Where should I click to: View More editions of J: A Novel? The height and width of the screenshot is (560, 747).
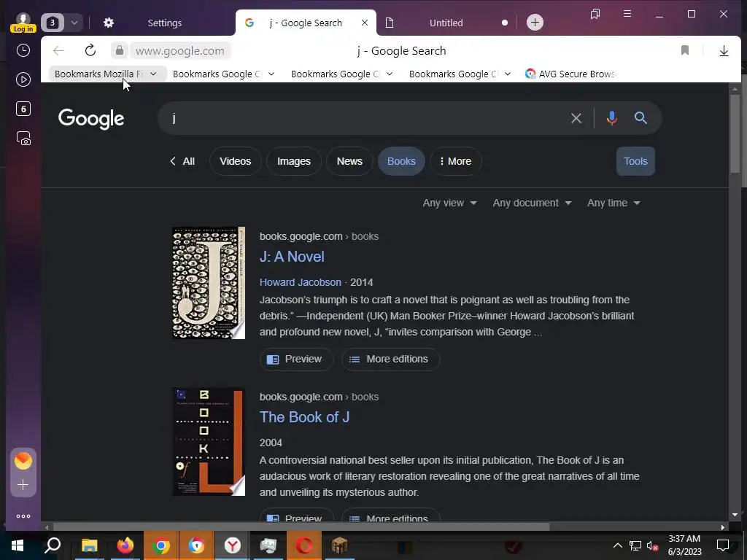391,359
